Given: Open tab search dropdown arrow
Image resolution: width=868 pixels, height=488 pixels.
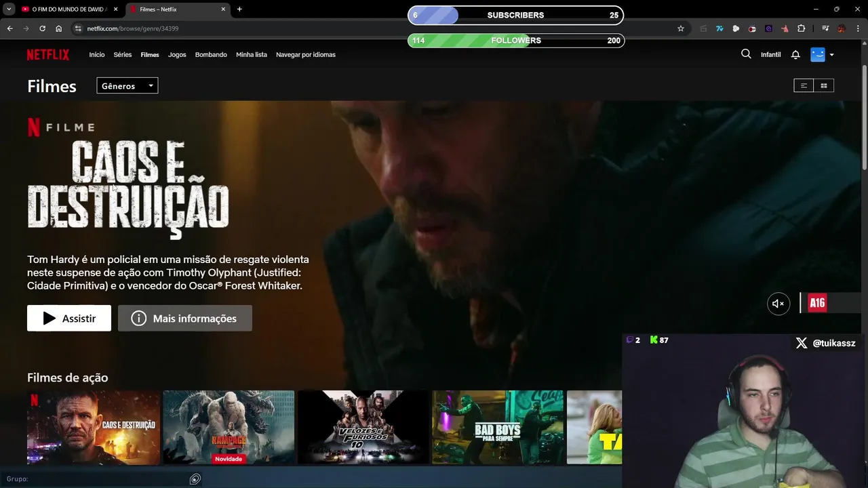Looking at the screenshot, I should [9, 9].
